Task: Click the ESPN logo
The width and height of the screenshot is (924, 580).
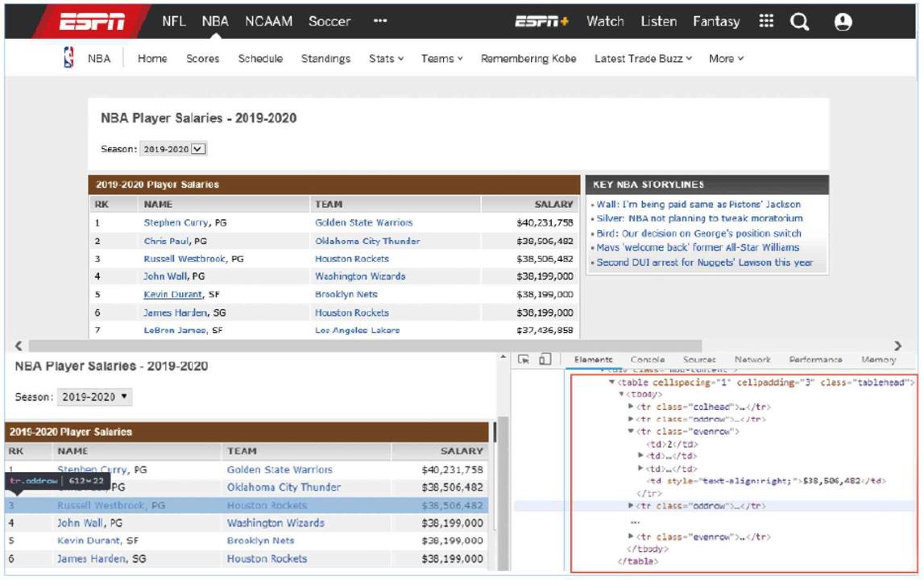Action: pyautogui.click(x=92, y=23)
